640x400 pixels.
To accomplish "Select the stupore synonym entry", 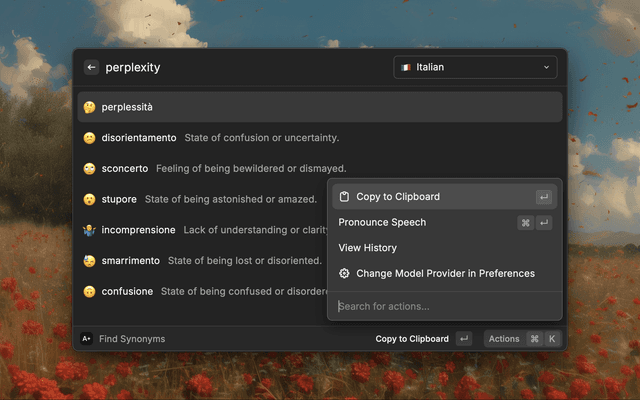I will [119, 200].
